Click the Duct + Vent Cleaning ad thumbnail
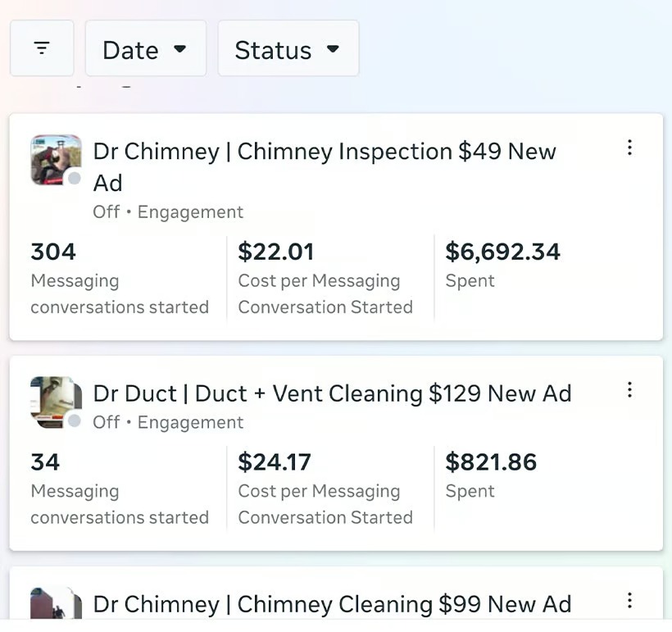 click(x=55, y=401)
